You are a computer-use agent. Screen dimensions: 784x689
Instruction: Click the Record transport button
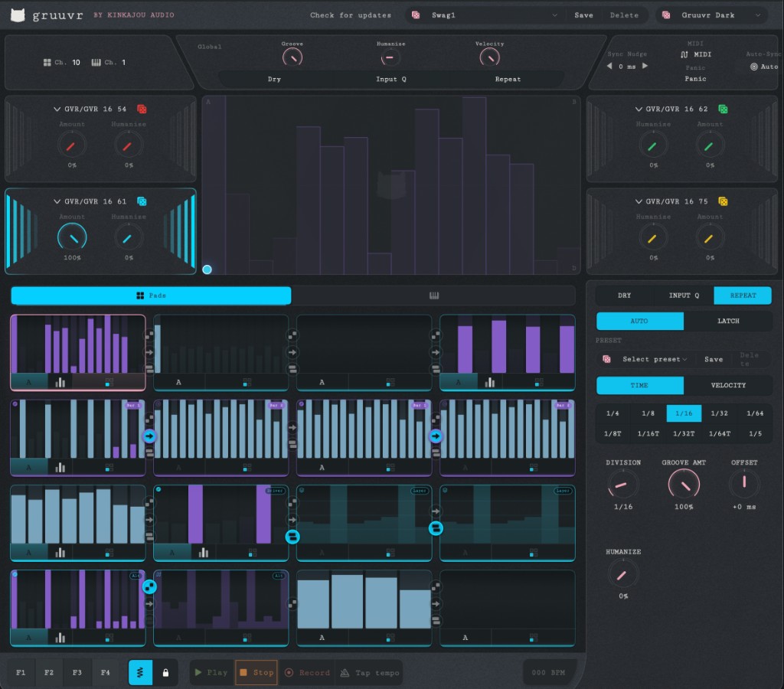(x=307, y=672)
